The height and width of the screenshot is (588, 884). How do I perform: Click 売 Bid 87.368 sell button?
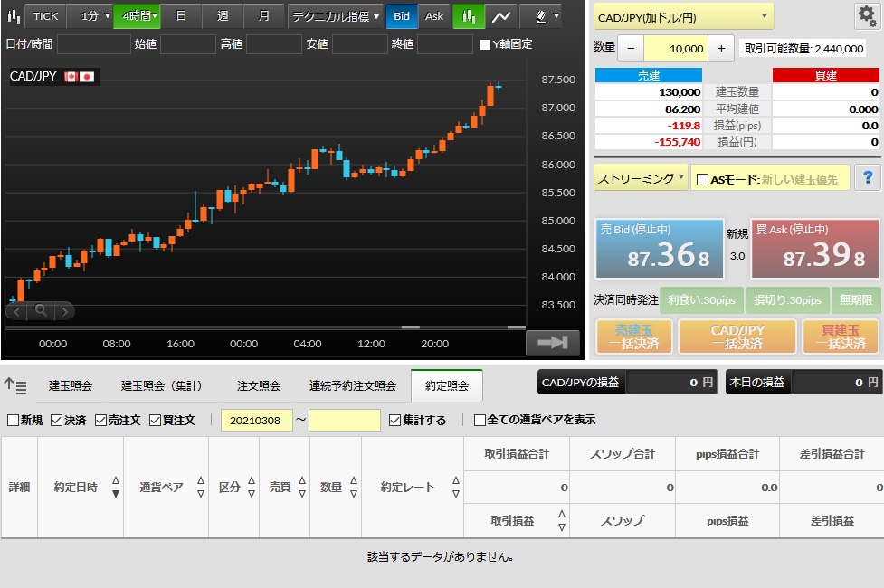(660, 249)
